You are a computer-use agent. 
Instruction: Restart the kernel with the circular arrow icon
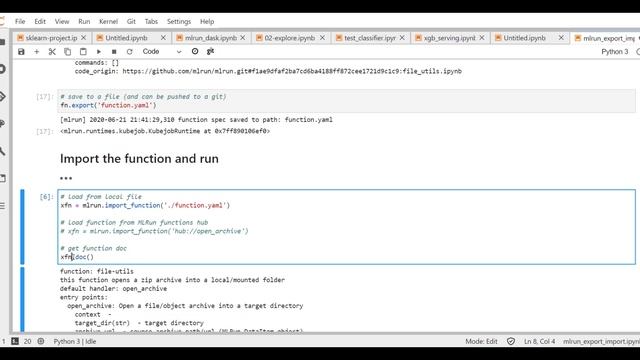[x=129, y=51]
